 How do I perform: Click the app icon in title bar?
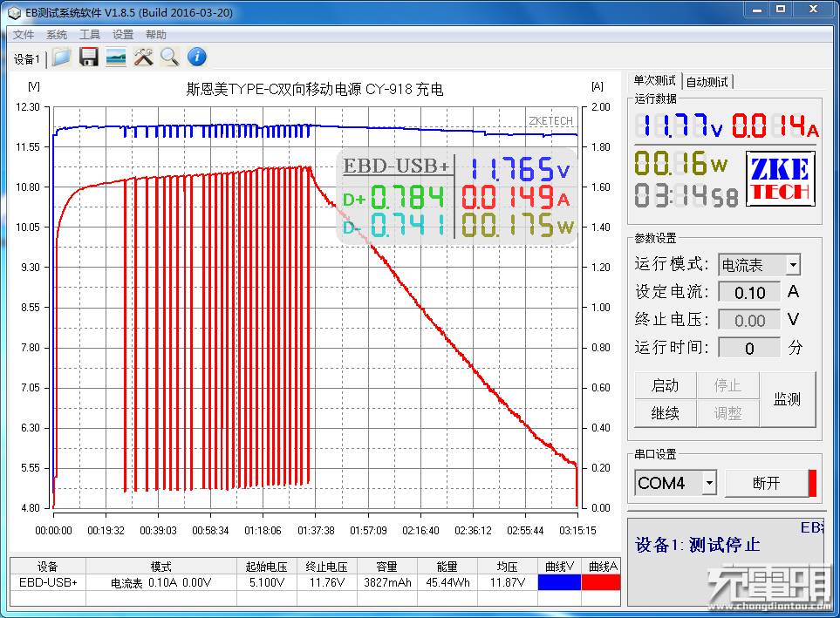point(15,12)
